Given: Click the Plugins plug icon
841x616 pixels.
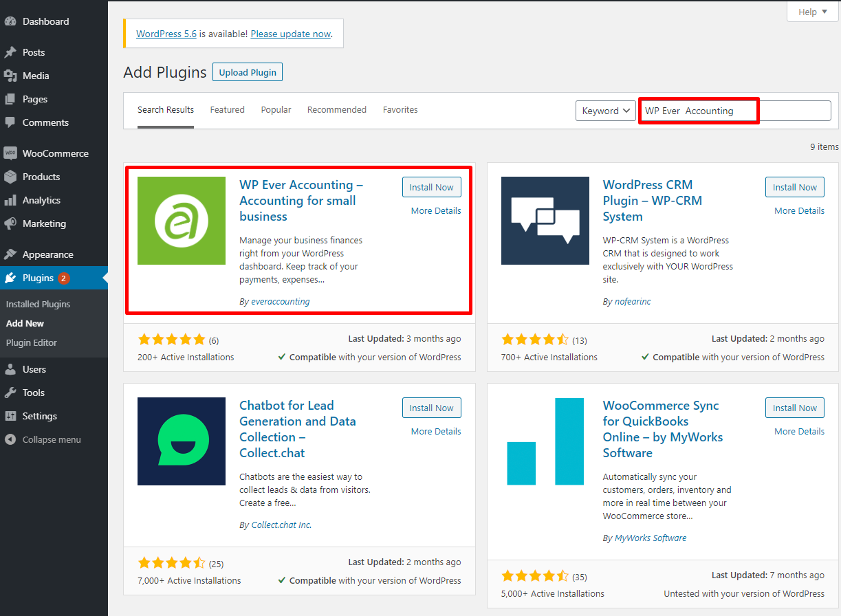Looking at the screenshot, I should click(10, 278).
